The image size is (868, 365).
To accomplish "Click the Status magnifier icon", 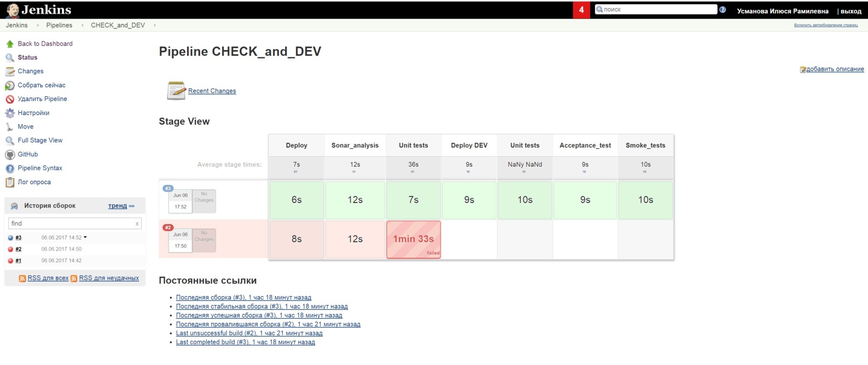I will 10,58.
